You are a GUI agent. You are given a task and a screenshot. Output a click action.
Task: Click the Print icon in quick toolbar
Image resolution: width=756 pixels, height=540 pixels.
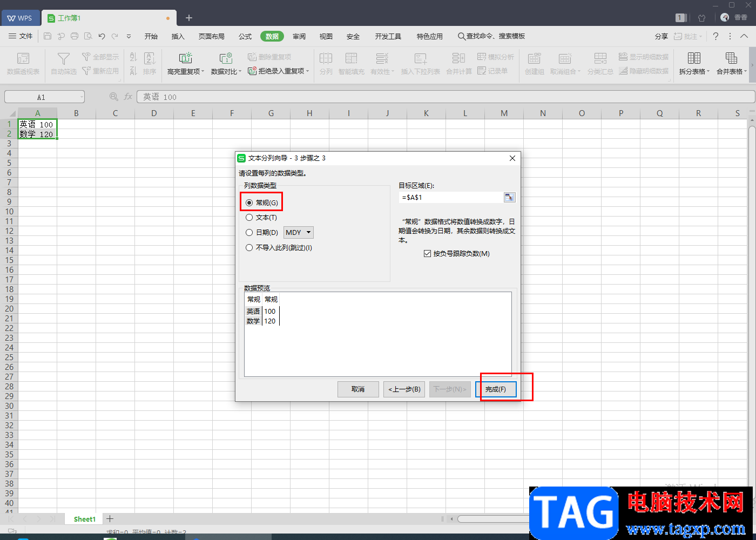(75, 36)
